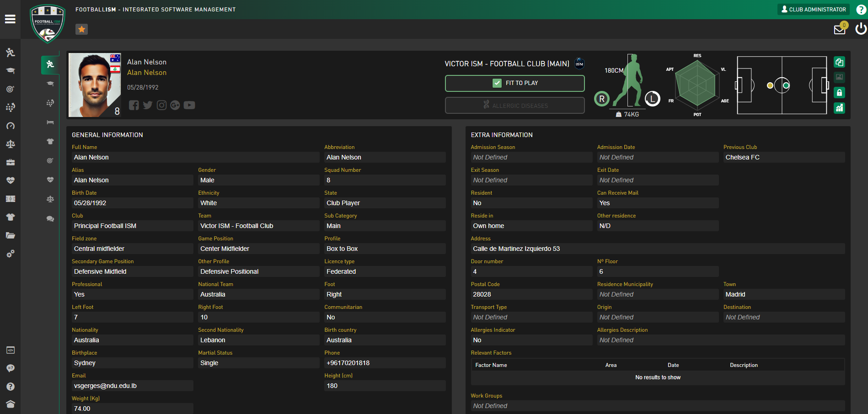Open the Club Administrator user menu

point(814,9)
